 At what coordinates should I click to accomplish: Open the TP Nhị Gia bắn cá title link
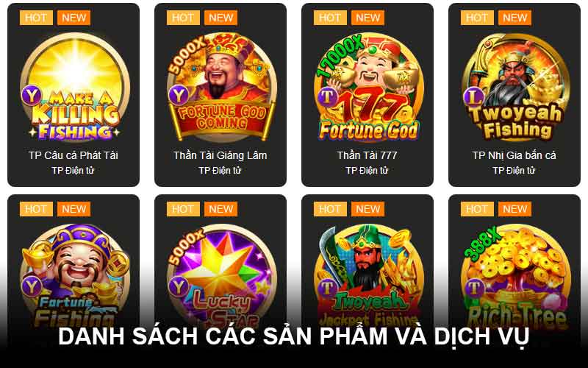[514, 155]
